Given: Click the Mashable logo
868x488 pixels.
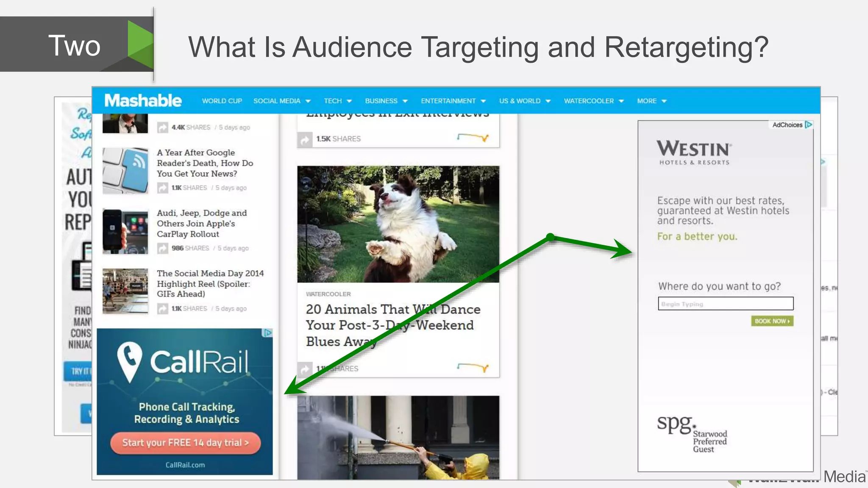Looking at the screenshot, I should (143, 101).
